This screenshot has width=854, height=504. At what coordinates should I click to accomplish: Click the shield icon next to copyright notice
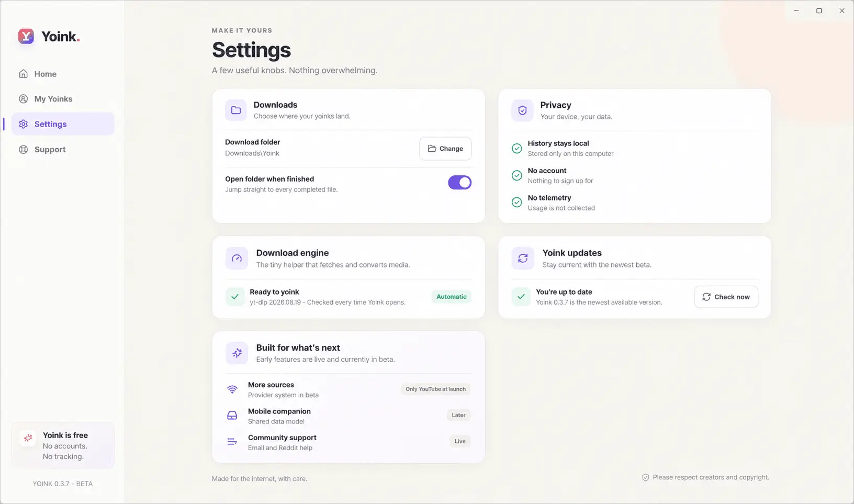[x=645, y=477]
